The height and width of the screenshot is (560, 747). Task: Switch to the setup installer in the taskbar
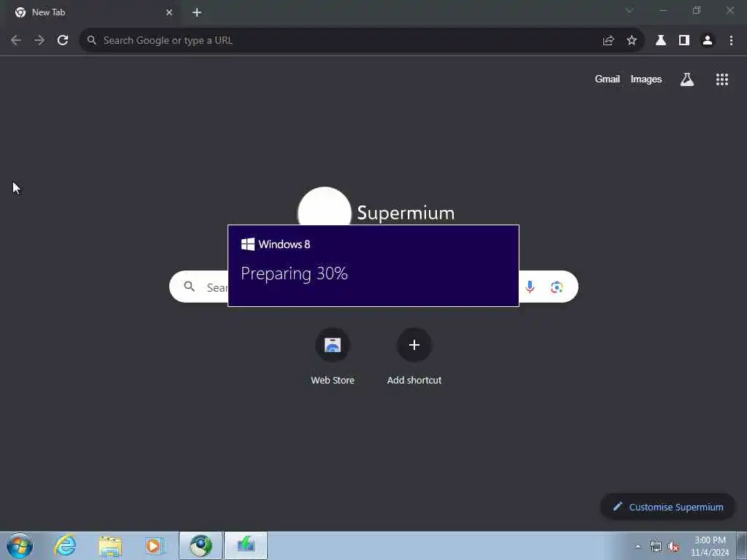[x=246, y=545]
